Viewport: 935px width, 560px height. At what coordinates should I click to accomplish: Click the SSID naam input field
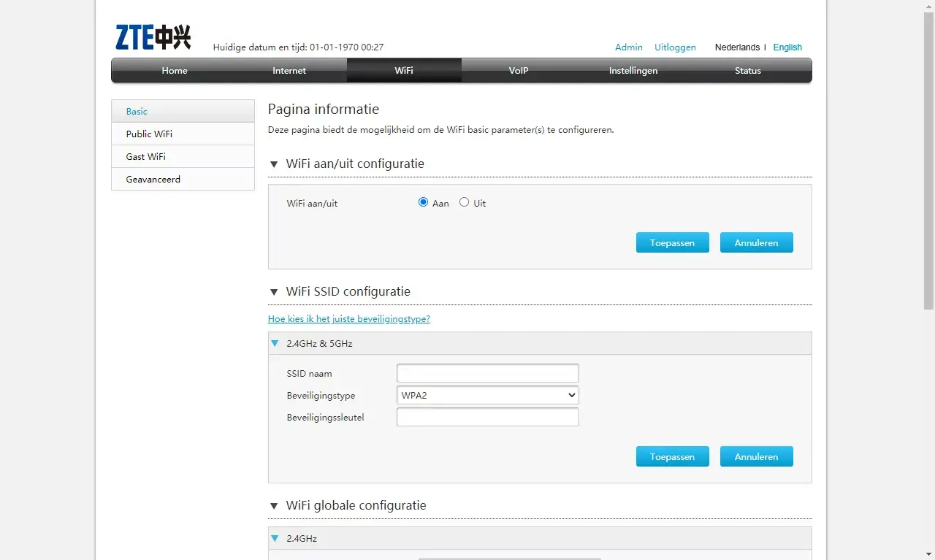[x=487, y=373]
